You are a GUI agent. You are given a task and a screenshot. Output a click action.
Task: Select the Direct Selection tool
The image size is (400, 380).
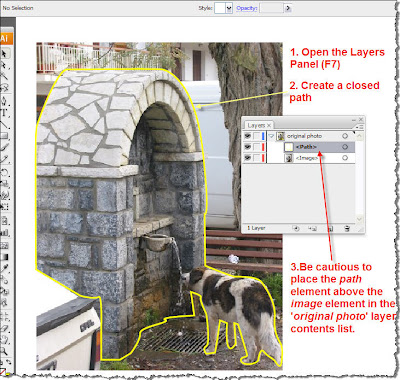[4, 64]
